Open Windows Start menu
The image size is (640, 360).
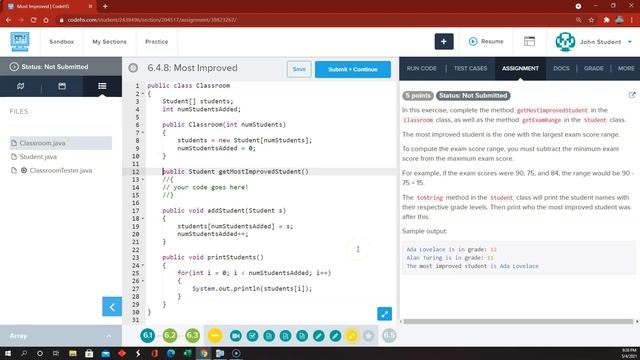(8, 353)
